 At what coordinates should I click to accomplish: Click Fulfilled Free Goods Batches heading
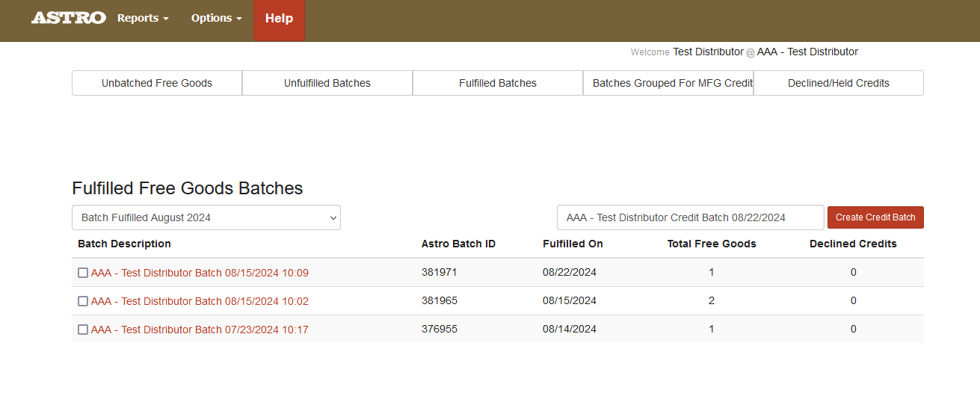(188, 188)
